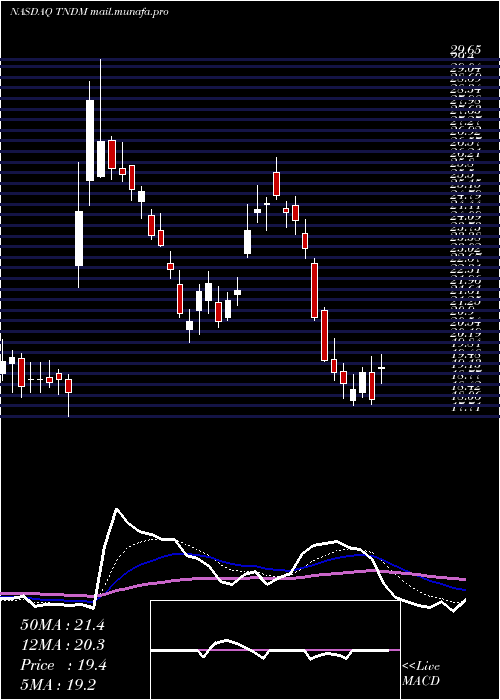Image resolution: width=500 pixels, height=700 pixels.
Task: Click the 12MA : 20.3 value
Action: [62, 645]
